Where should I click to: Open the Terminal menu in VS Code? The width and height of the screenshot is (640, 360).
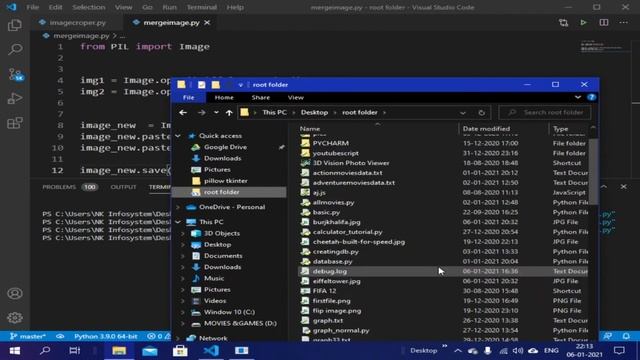[x=202, y=7]
